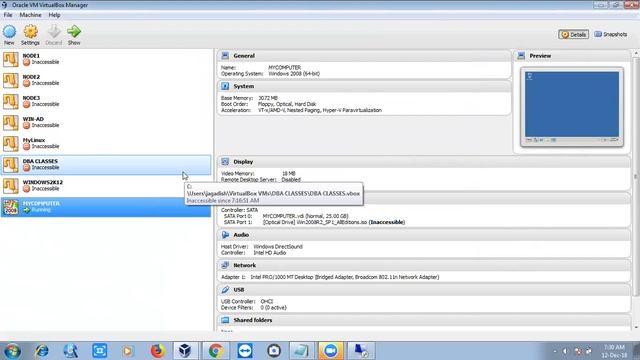This screenshot has width=640, height=360.
Task: Click MYCOMPUTER Running status text
Action: tap(41, 210)
